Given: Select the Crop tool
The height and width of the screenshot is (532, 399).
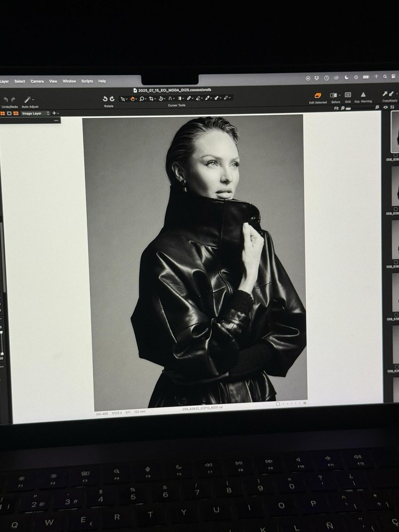Looking at the screenshot, I should click(151, 99).
